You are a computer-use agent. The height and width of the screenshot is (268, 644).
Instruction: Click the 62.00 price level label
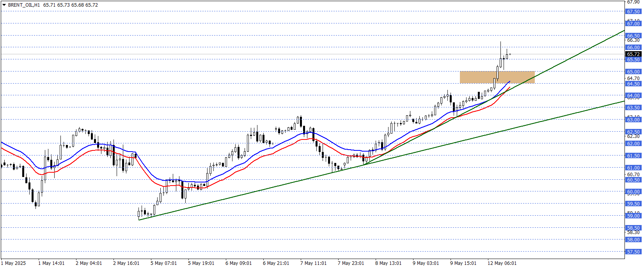click(633, 144)
